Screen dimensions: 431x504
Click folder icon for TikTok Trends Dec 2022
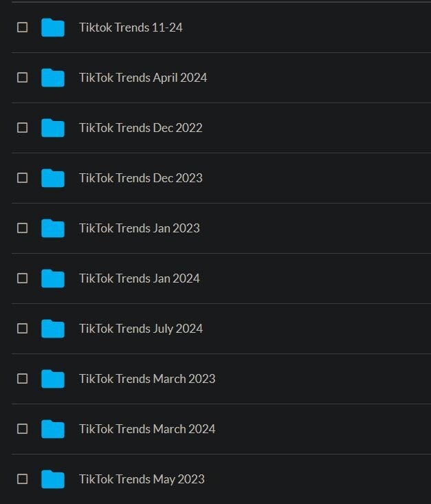pos(52,128)
